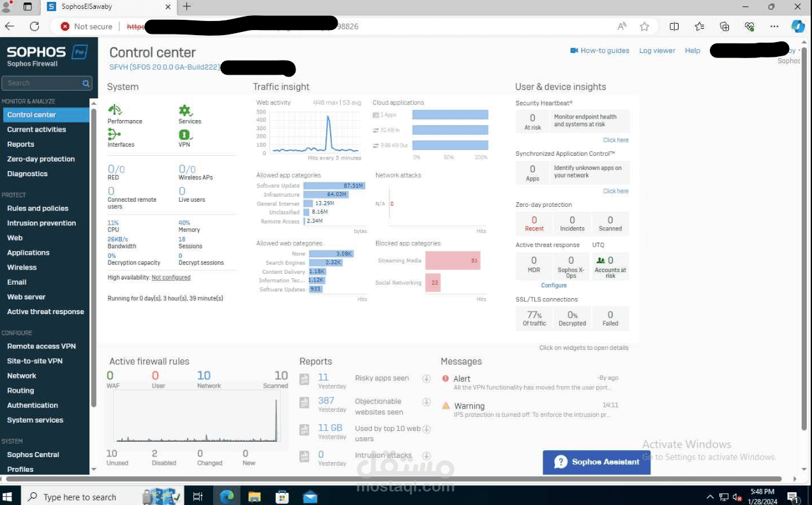The image size is (812, 505).
Task: Open Task View in taskbar
Action: pos(198,496)
